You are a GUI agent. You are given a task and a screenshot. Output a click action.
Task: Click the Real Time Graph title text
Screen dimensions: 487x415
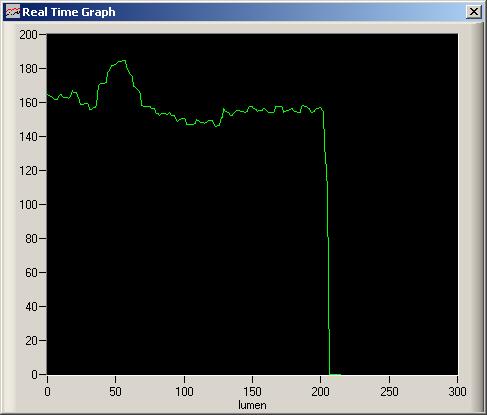click(x=69, y=12)
